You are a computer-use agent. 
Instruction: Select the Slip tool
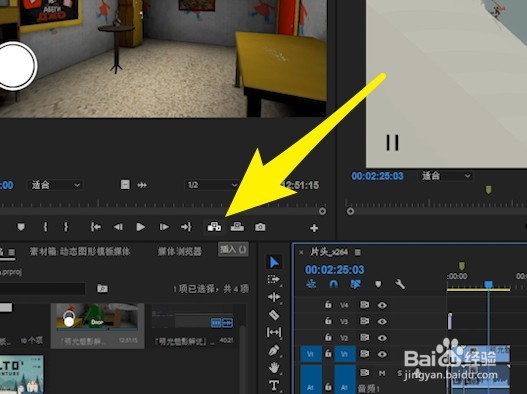point(274,332)
